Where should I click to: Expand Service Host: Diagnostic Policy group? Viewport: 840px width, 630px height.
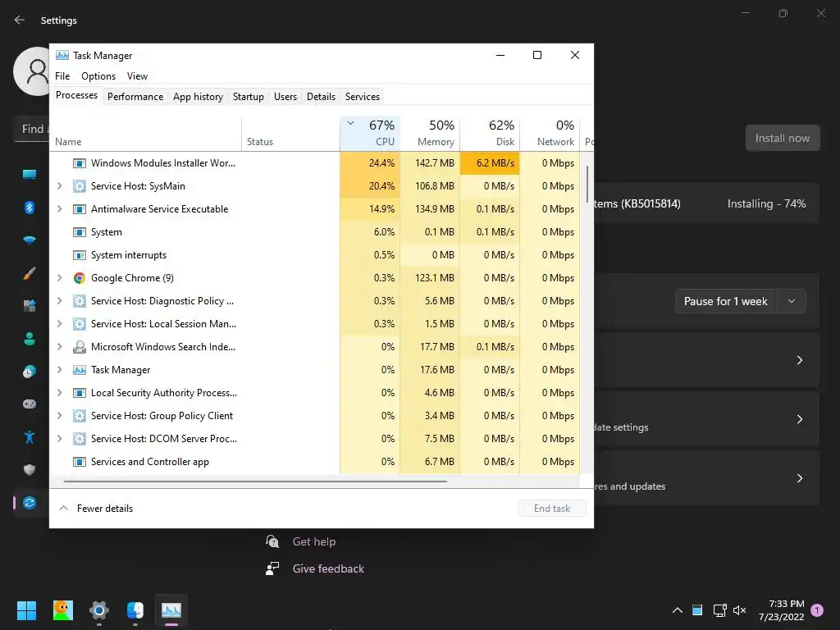[59, 301]
